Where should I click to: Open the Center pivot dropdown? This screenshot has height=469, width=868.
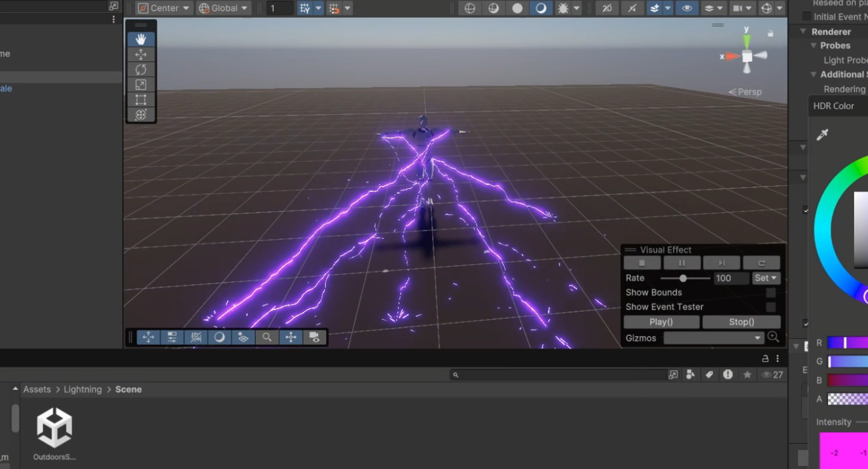click(164, 8)
